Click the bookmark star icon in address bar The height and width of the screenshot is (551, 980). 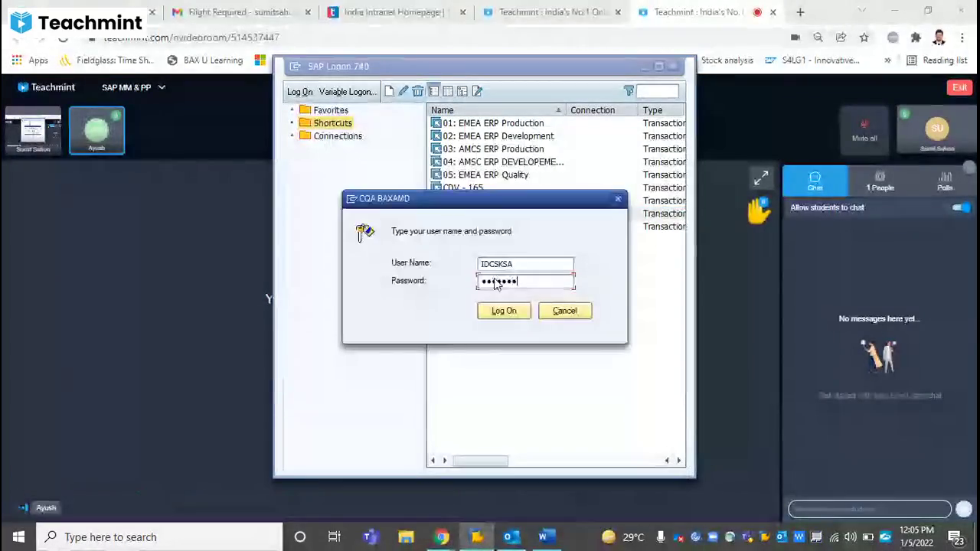point(864,37)
